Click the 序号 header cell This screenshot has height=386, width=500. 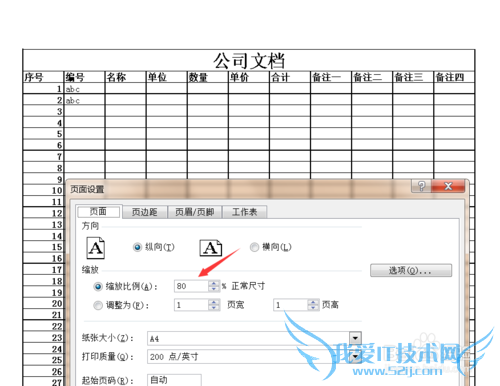coord(43,77)
